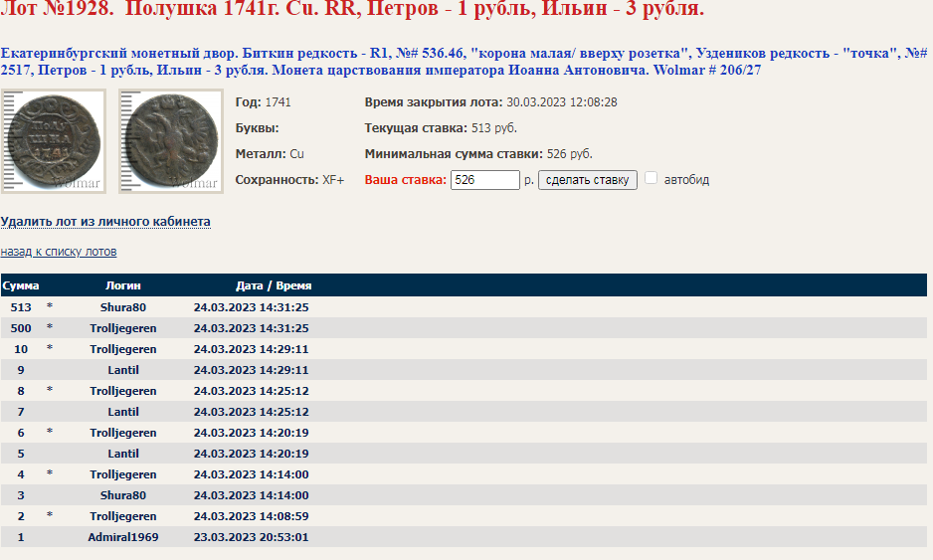Select Lantil in the 9 bid row
This screenshot has width=933, height=560.
pos(123,370)
